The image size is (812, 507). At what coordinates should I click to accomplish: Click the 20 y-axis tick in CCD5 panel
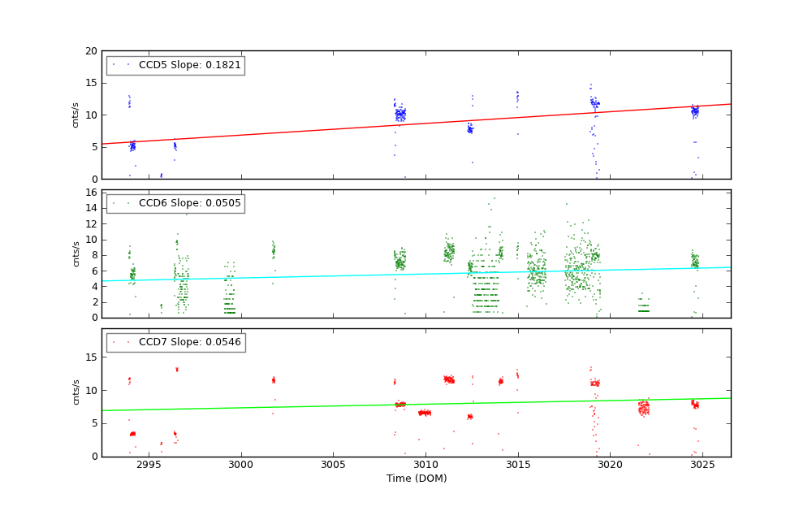pos(91,51)
